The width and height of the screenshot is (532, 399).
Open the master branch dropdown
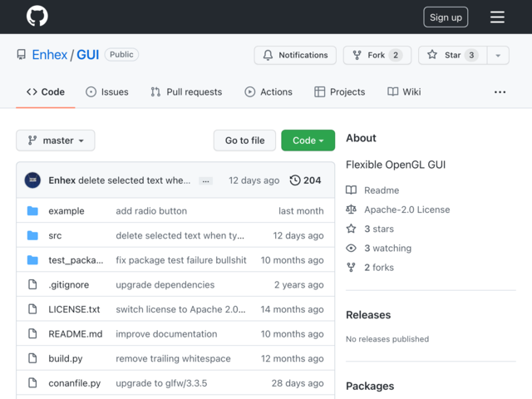56,140
